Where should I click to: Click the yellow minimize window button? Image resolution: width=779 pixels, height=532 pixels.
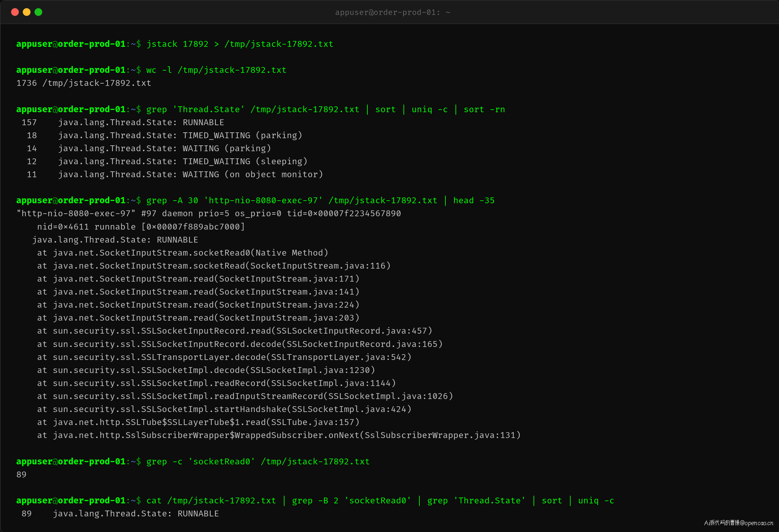tap(26, 12)
